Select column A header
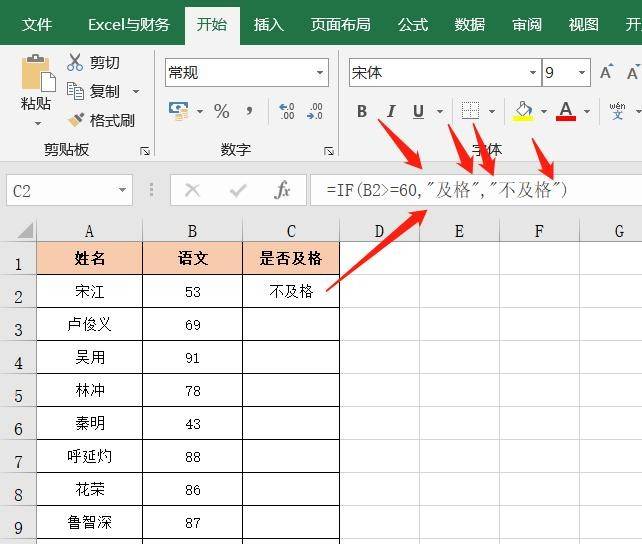This screenshot has width=642, height=544. [x=89, y=231]
